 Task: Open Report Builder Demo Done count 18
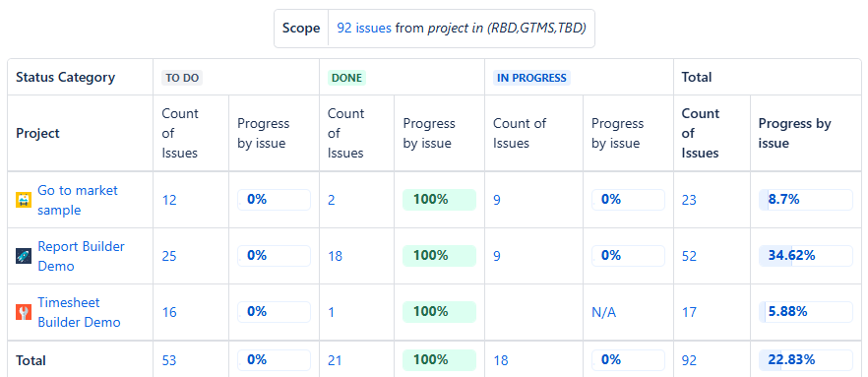pyautogui.click(x=335, y=256)
